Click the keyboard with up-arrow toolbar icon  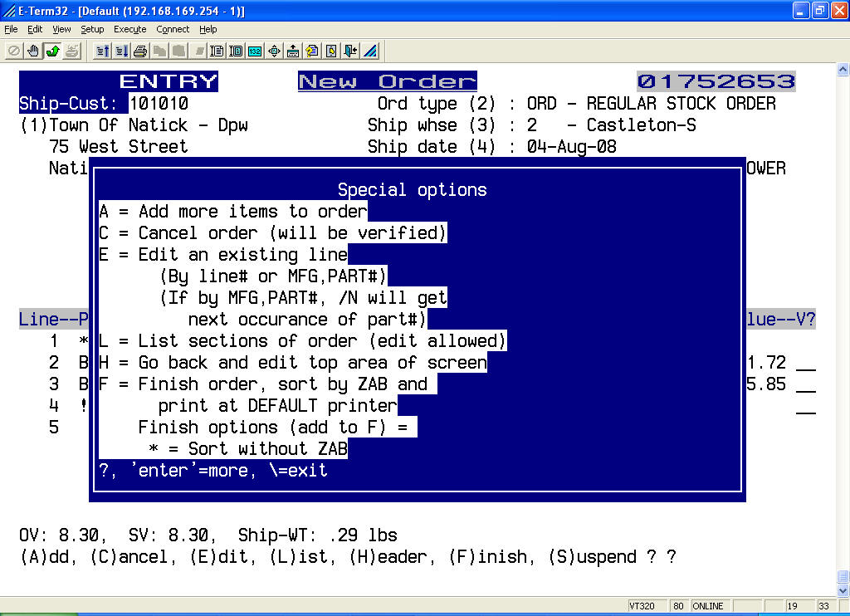[x=293, y=51]
